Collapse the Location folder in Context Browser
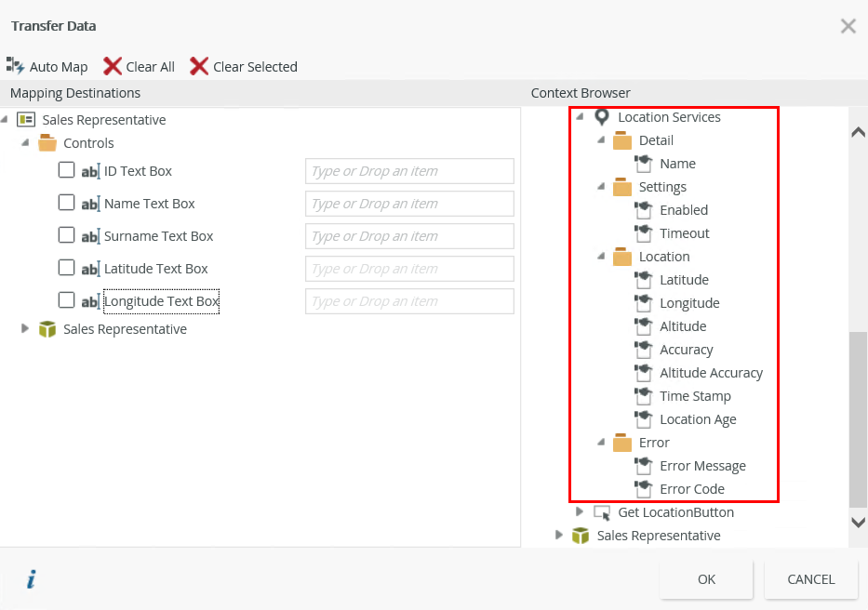 pyautogui.click(x=601, y=257)
